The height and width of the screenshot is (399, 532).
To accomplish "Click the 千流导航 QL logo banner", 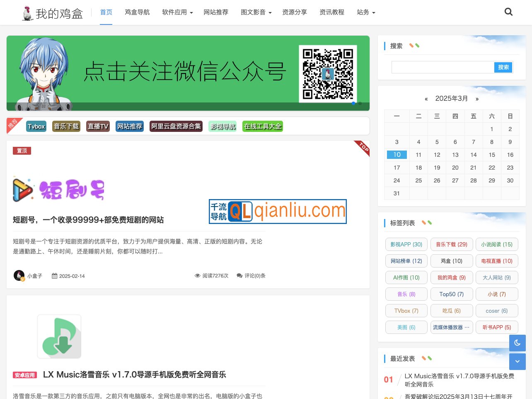I will tap(278, 212).
